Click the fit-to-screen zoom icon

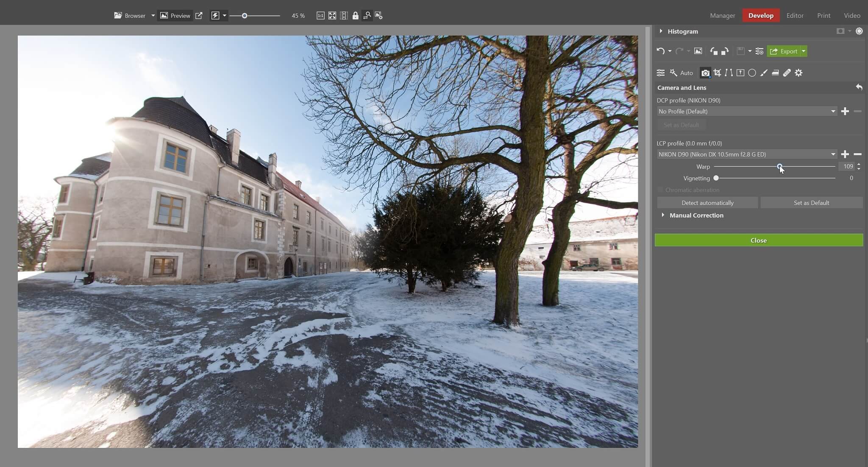332,16
